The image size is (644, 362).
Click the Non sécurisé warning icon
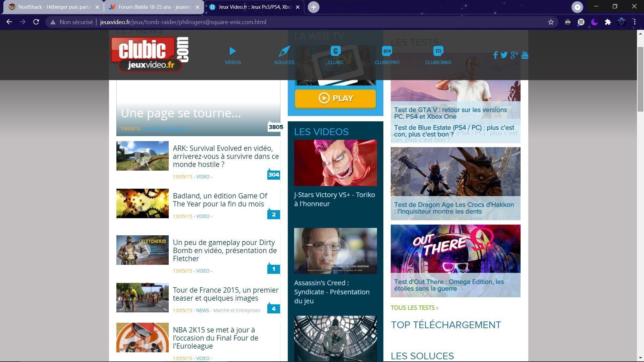[x=53, y=22]
